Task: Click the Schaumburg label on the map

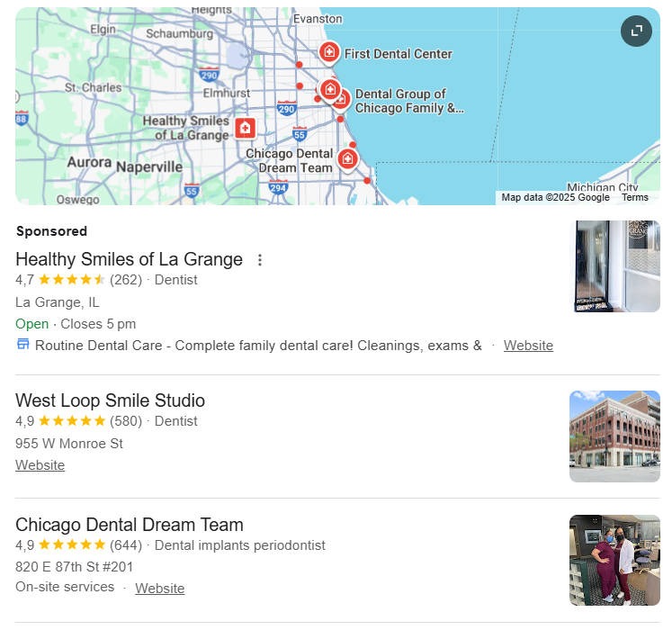Action: [179, 33]
